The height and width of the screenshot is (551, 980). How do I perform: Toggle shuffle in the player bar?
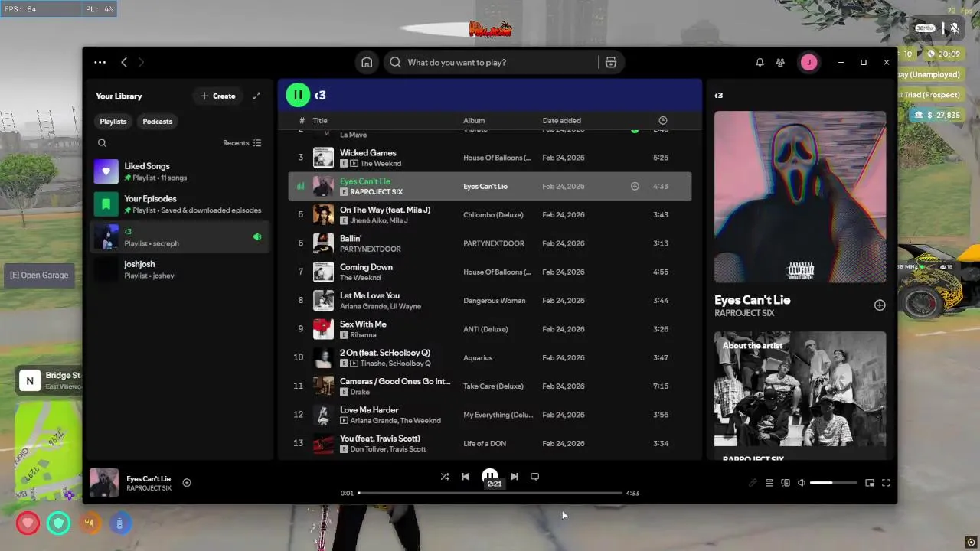tap(445, 476)
